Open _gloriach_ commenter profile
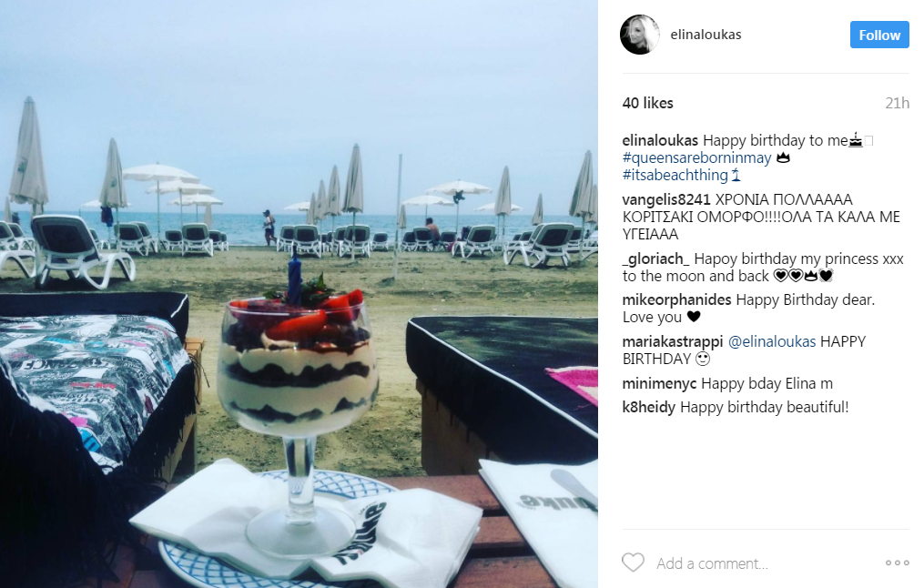This screenshot has height=588, width=924. pyautogui.click(x=655, y=259)
